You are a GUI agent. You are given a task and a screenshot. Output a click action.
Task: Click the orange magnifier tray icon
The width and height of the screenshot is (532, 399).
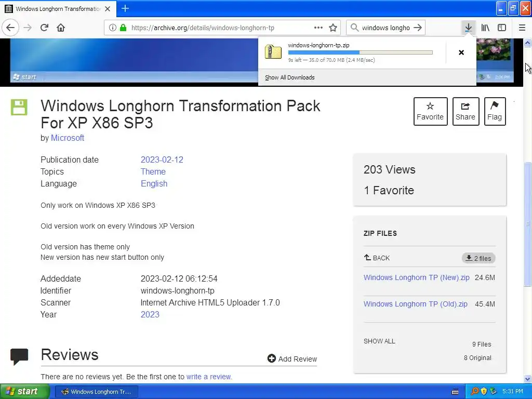[474, 392]
